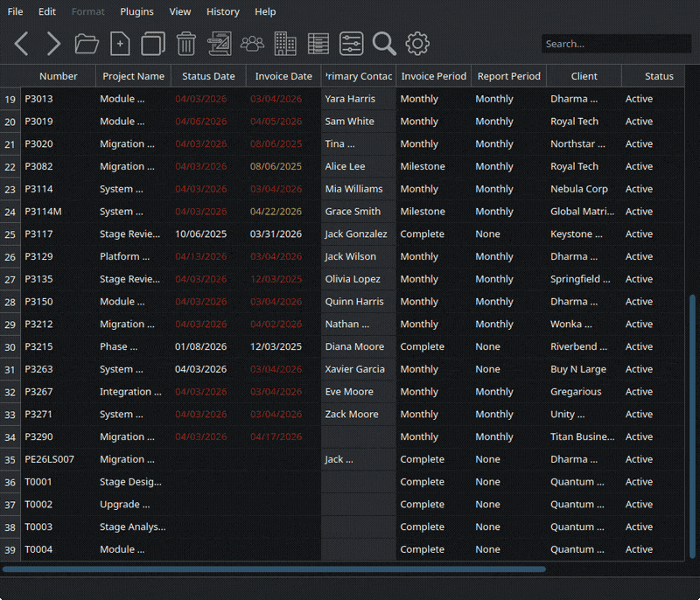Sort by the Project Name column header
This screenshot has width=700, height=600.
point(134,76)
